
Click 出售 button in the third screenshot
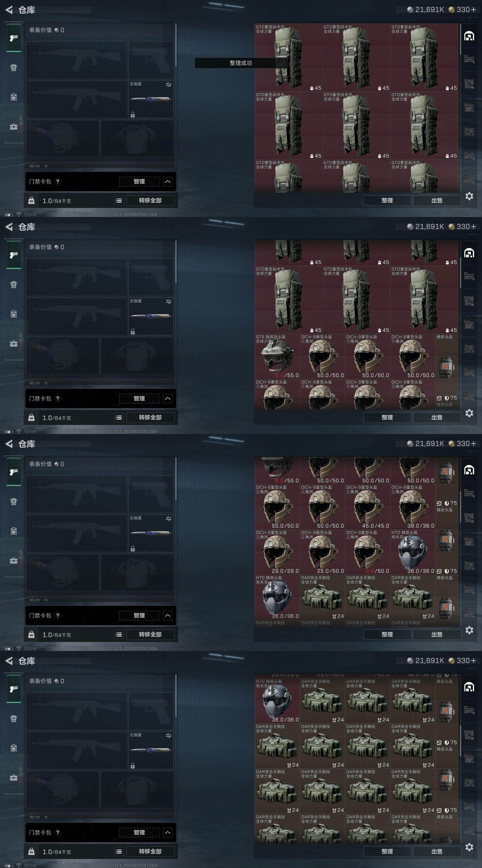pyautogui.click(x=437, y=634)
